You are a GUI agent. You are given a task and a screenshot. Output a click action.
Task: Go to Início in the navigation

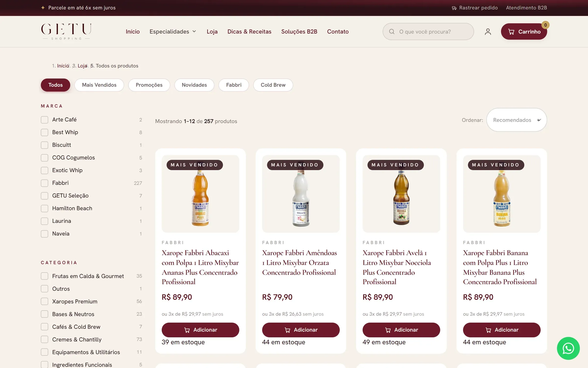pos(133,32)
